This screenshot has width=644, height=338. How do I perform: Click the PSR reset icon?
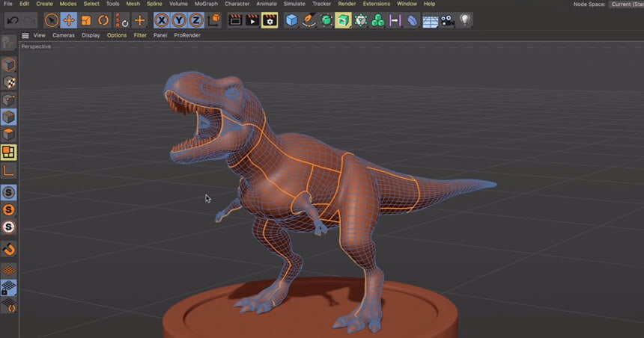point(121,20)
